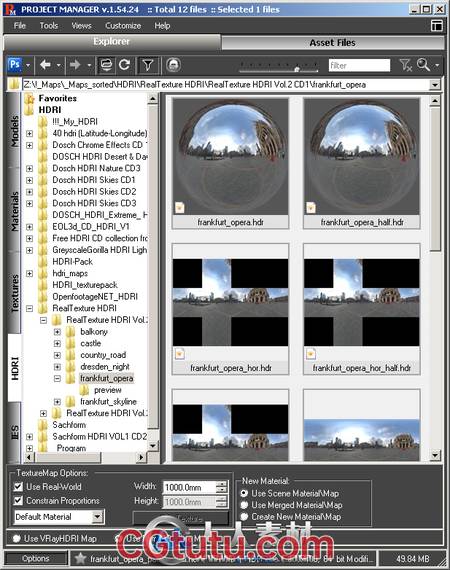Select the frankfurt_opera.hdr thumbnail

[x=230, y=164]
